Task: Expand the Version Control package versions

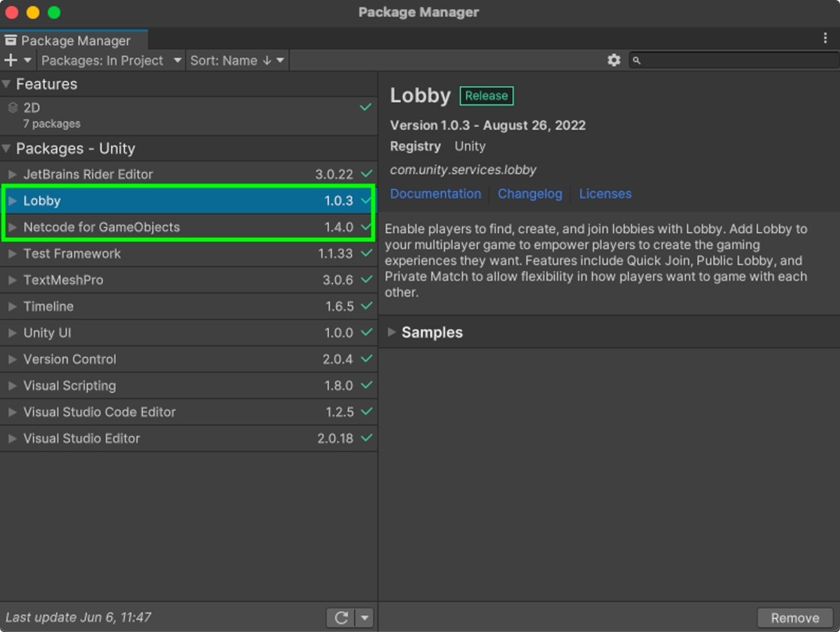Action: click(12, 359)
